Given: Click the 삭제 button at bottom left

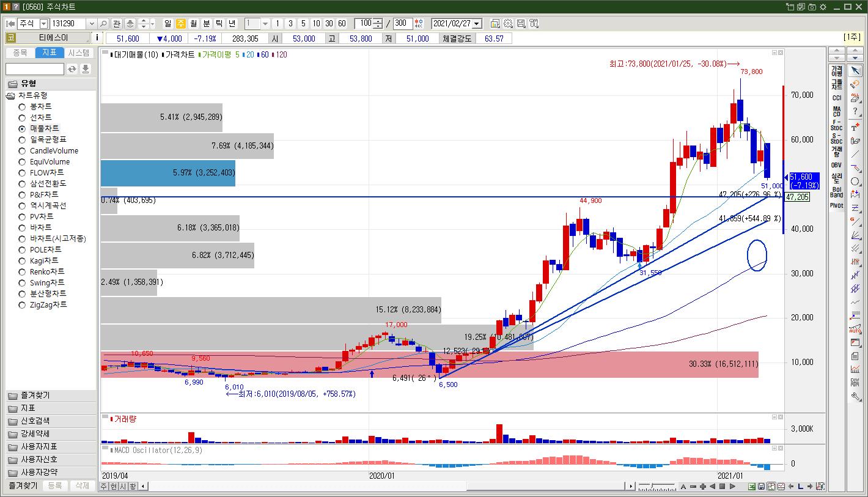Looking at the screenshot, I should (x=82, y=485).
